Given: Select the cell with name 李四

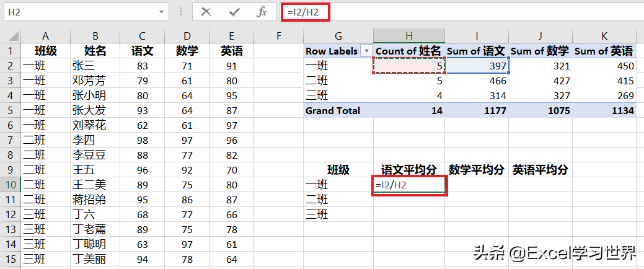Looking at the screenshot, I should [x=95, y=141].
